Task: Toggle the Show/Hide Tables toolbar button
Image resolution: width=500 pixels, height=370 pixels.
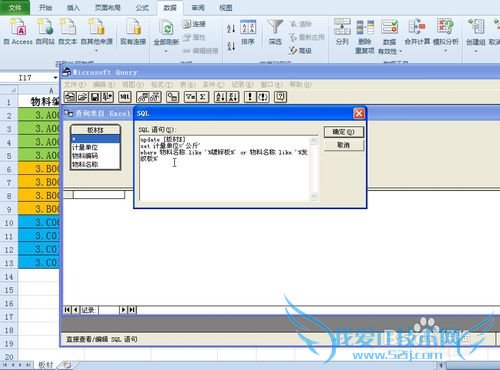Action: pyautogui.click(x=143, y=97)
